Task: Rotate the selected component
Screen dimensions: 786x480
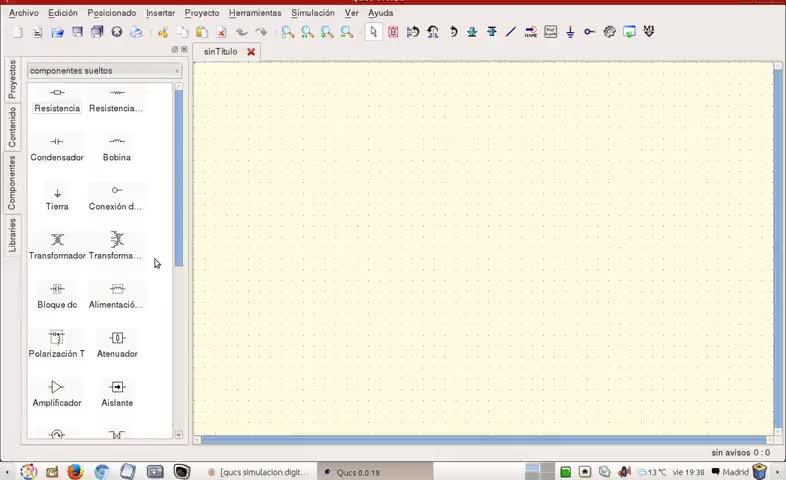Action: pos(453,32)
